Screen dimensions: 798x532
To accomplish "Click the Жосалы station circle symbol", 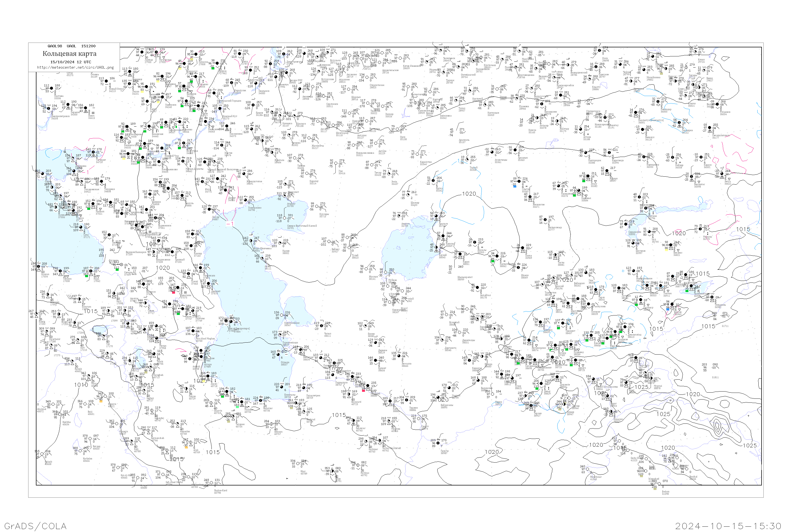I will pyautogui.click(x=475, y=242).
